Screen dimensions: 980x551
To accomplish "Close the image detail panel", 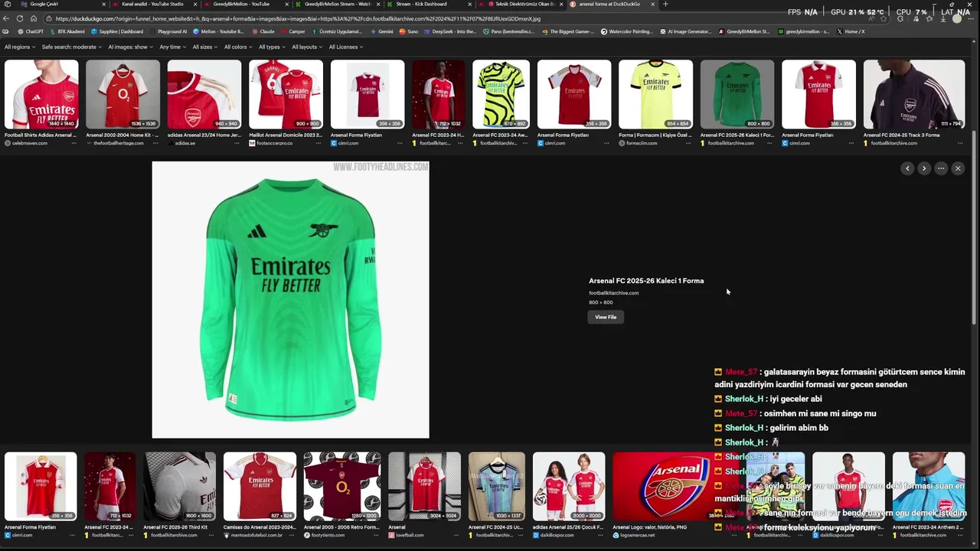I will coord(958,168).
